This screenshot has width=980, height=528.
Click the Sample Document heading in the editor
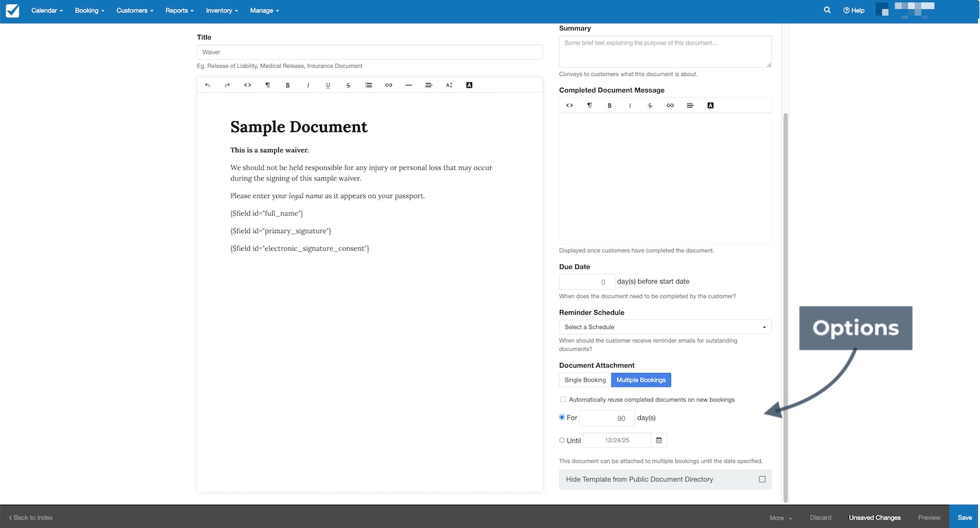coord(299,127)
